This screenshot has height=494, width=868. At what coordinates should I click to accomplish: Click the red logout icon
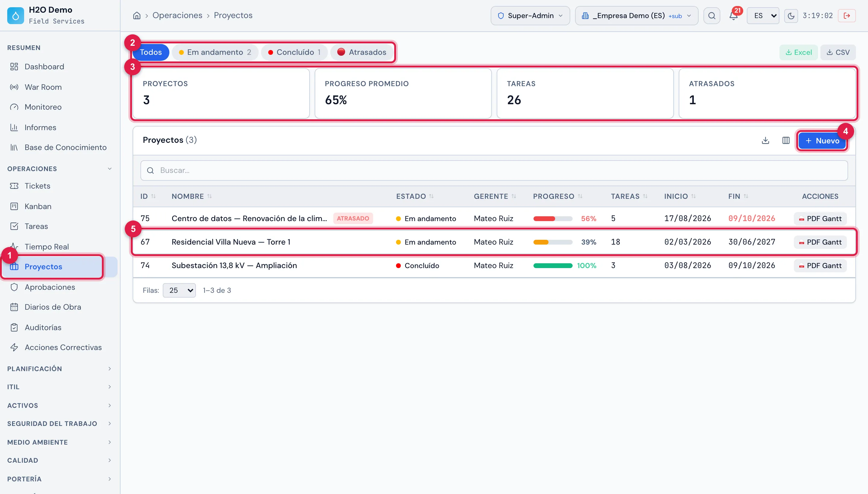(847, 16)
